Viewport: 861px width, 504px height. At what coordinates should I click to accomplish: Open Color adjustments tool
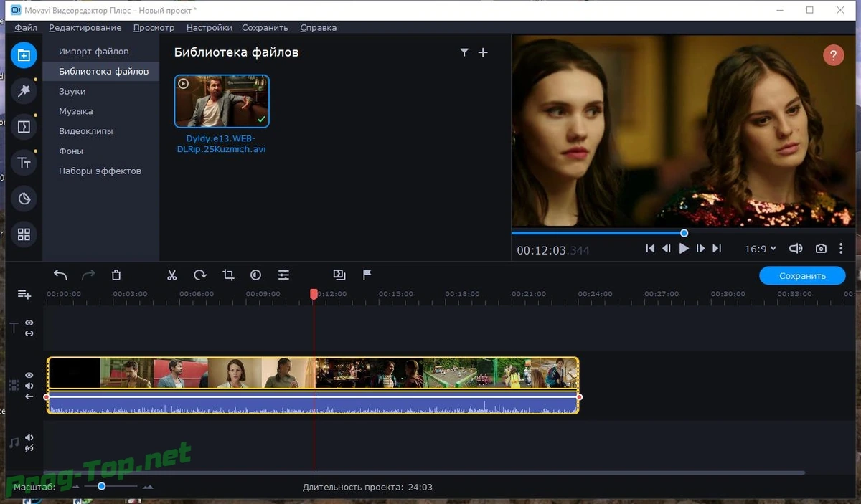(255, 275)
